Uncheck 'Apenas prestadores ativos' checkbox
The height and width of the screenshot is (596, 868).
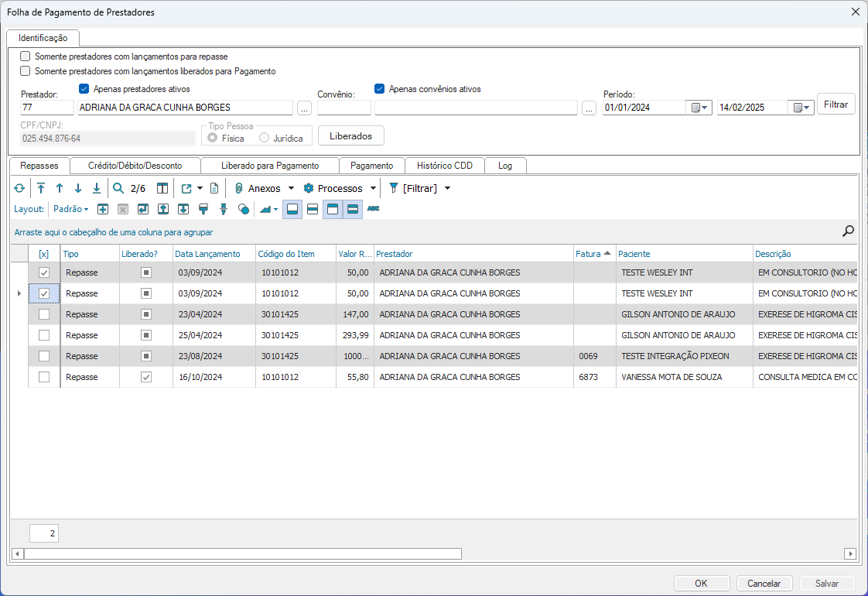coord(84,89)
